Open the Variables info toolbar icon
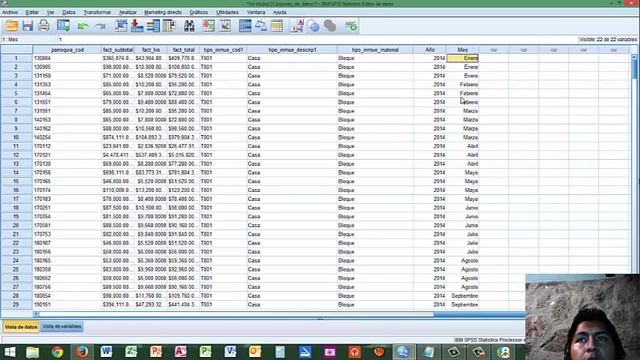The height and width of the screenshot is (360, 640). pyautogui.click(x=153, y=26)
